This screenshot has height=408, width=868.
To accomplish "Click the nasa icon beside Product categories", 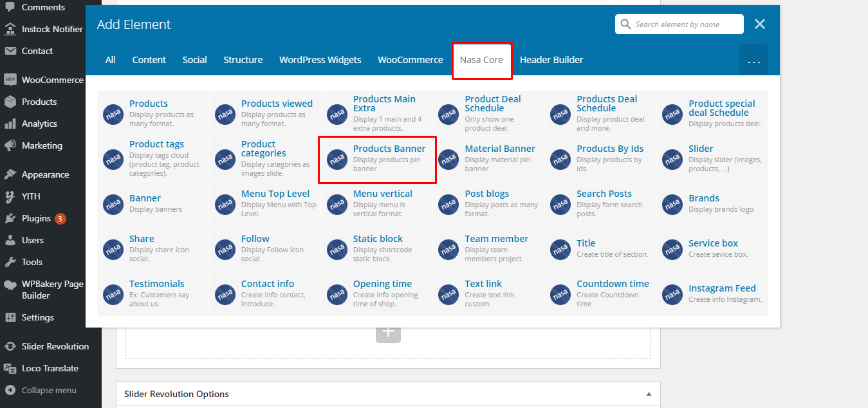I will (x=225, y=160).
